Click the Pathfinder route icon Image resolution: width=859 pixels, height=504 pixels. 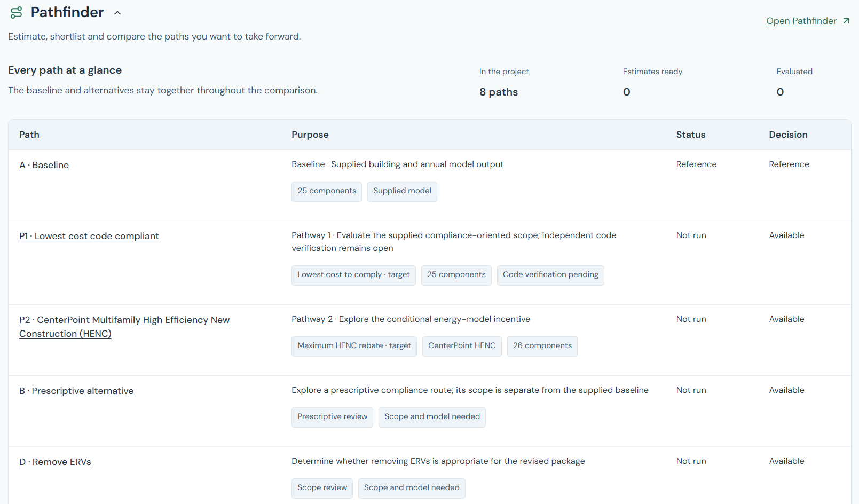(x=17, y=12)
